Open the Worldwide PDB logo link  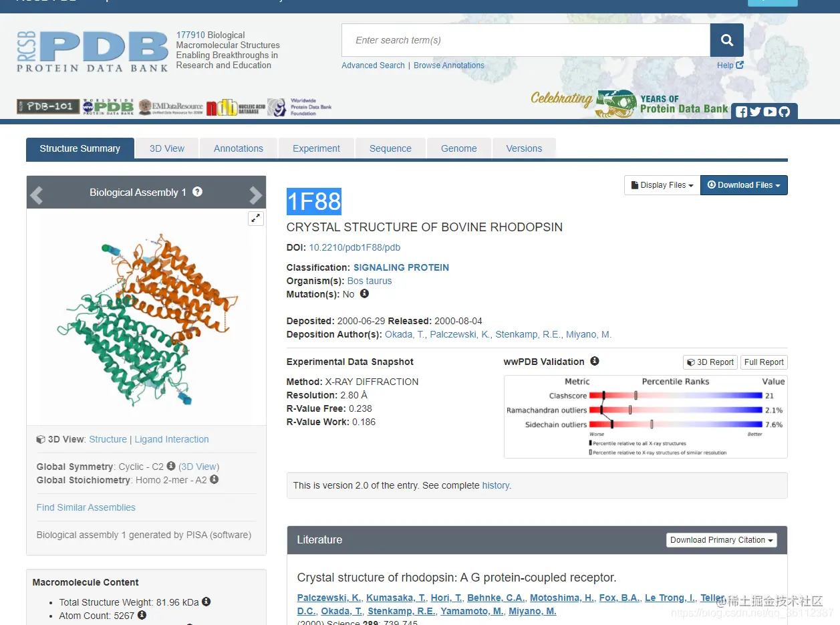pyautogui.click(x=108, y=107)
